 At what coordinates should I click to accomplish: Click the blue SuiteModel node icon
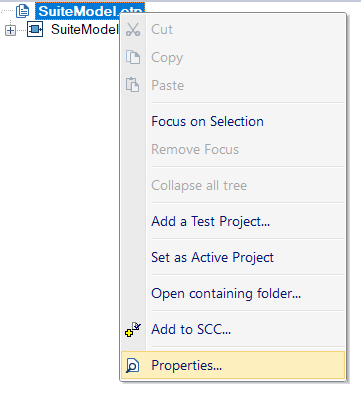point(35,29)
